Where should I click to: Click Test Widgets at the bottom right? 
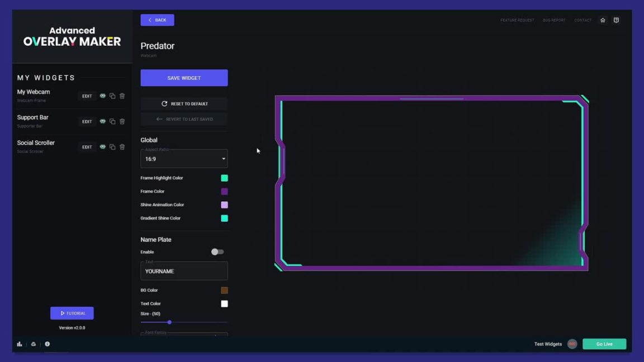pyautogui.click(x=547, y=344)
